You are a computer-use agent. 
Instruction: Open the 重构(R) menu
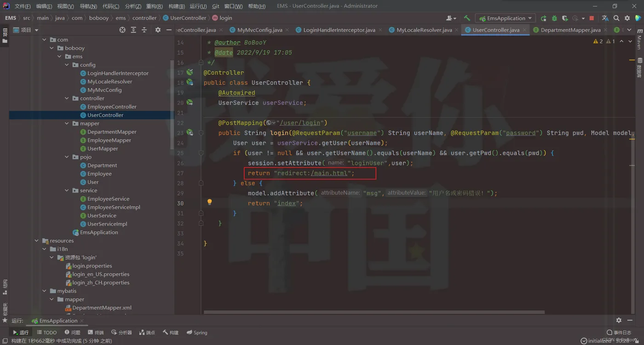click(154, 6)
